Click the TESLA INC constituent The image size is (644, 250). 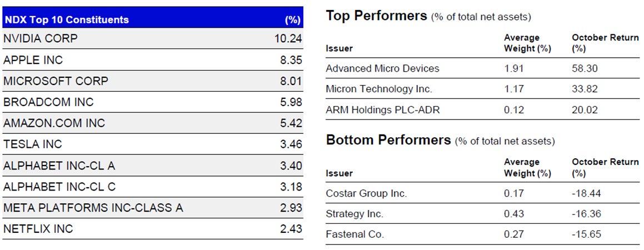[x=33, y=144]
